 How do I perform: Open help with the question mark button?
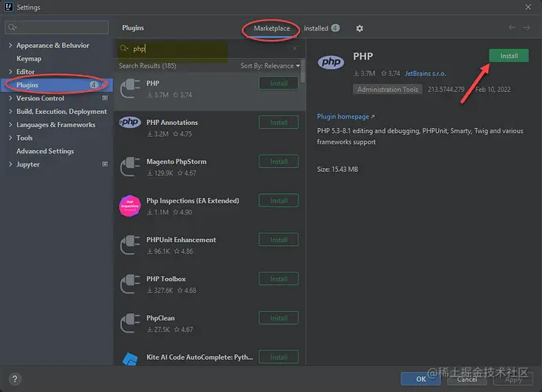15,379
